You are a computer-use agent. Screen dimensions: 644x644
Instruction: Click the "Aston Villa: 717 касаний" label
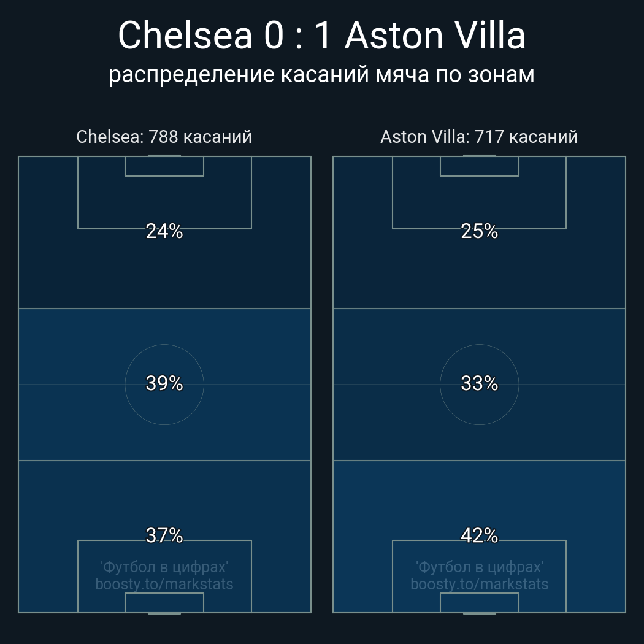(x=479, y=137)
